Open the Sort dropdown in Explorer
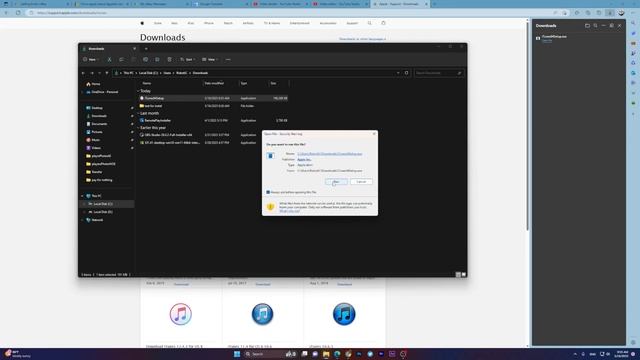Viewport: 640px width, 360px height. tap(187, 60)
